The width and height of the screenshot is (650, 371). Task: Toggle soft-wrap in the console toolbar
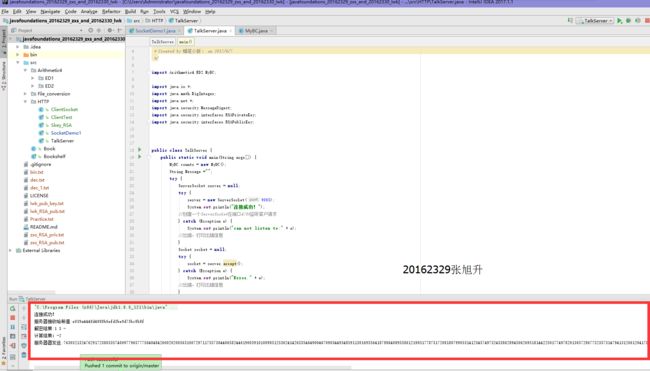[24, 327]
